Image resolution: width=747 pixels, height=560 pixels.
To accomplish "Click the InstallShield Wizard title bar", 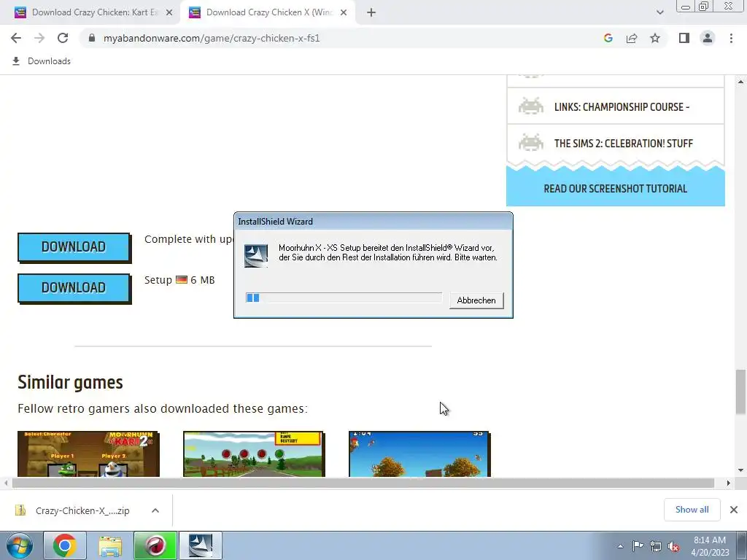I will (373, 222).
